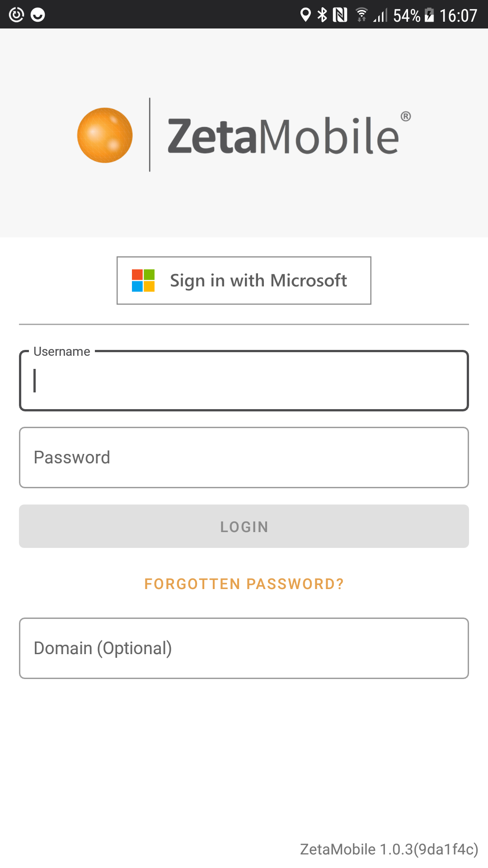Select the Password input field
Image resolution: width=488 pixels, height=868 pixels.
point(244,458)
